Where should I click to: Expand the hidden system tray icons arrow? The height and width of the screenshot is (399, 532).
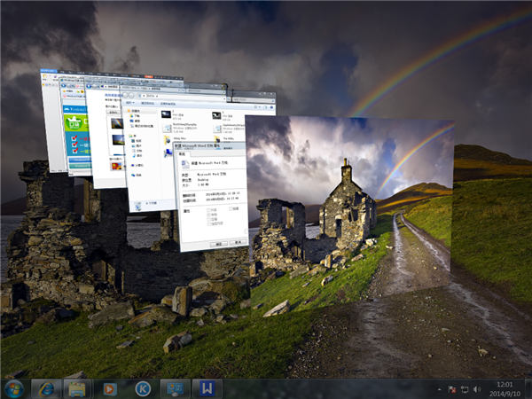[439, 388]
